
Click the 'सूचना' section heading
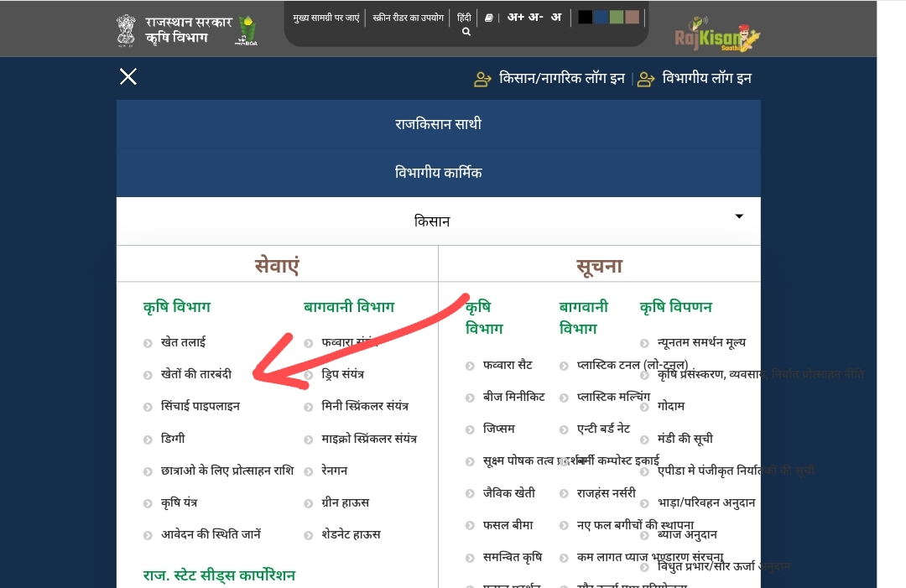click(x=599, y=266)
